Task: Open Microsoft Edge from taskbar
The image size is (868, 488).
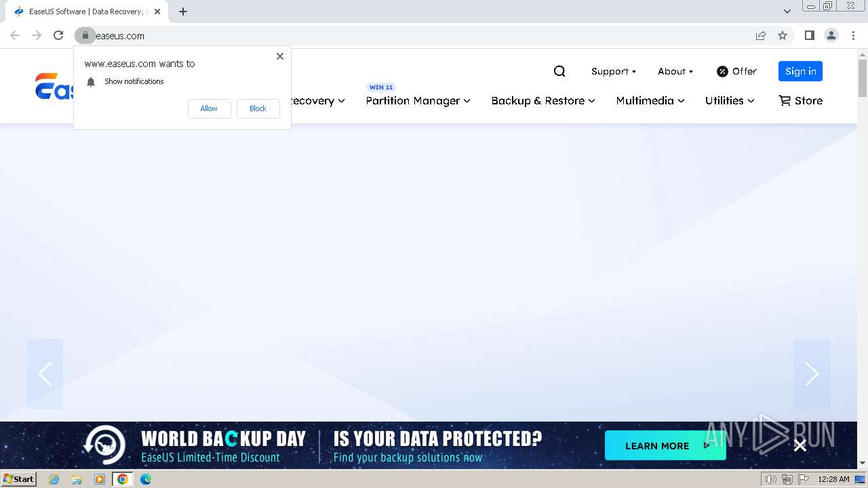Action: pyautogui.click(x=146, y=479)
